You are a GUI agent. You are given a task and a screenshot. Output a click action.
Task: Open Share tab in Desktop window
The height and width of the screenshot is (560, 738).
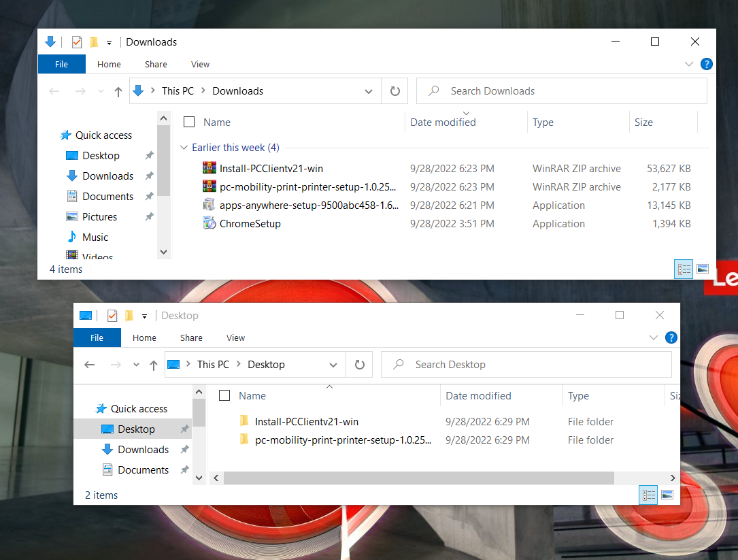coord(191,337)
